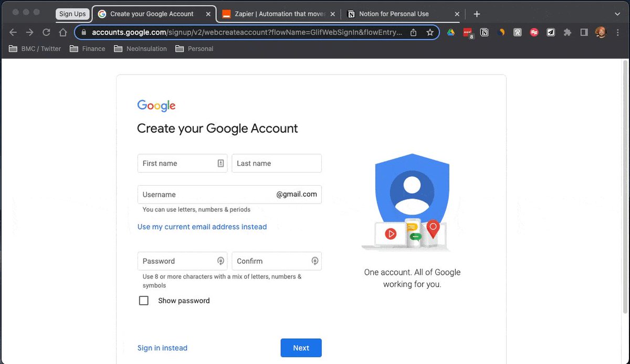630x364 pixels.
Task: Click Use my current email address instead
Action: pos(202,227)
